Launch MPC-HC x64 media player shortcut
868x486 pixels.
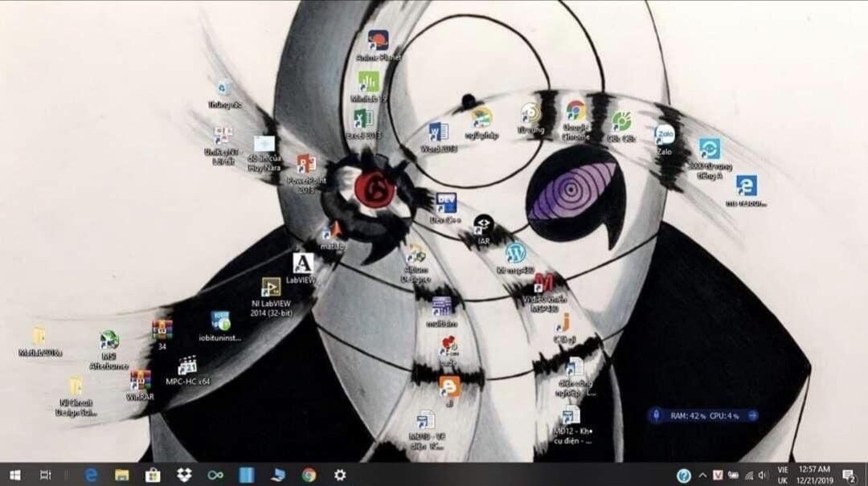(187, 367)
